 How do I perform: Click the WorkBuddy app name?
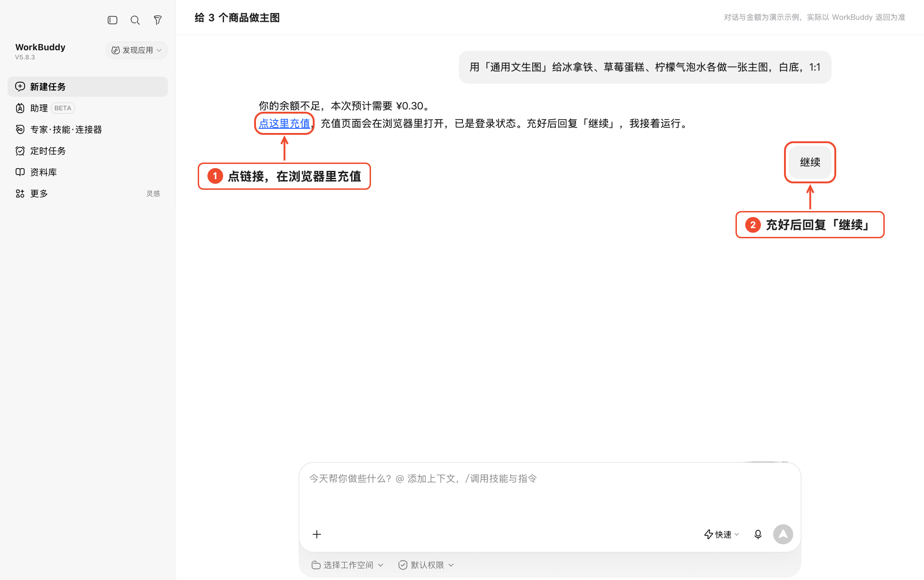pos(40,47)
